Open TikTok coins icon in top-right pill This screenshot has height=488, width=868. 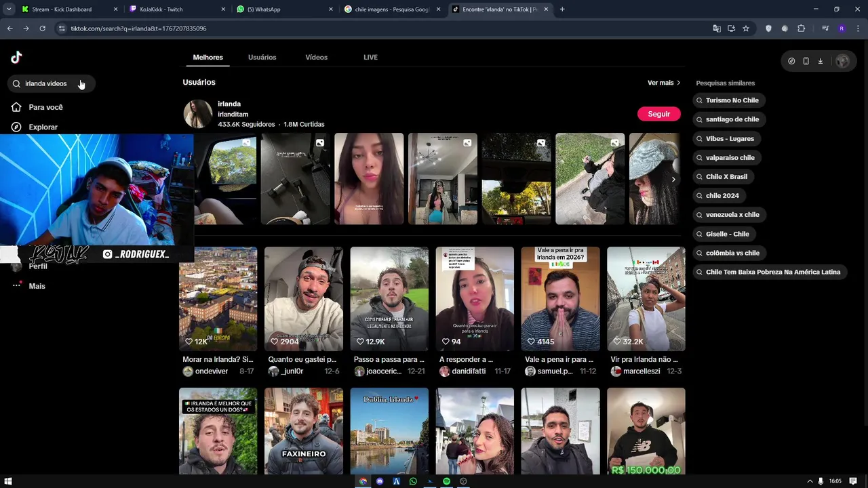click(791, 61)
